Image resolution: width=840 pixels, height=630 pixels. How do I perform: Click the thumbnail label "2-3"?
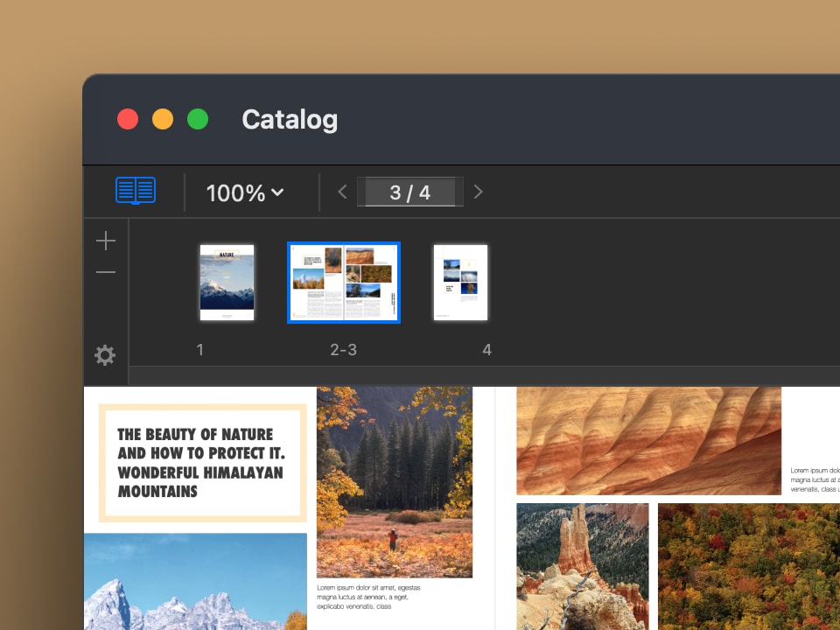tap(343, 350)
